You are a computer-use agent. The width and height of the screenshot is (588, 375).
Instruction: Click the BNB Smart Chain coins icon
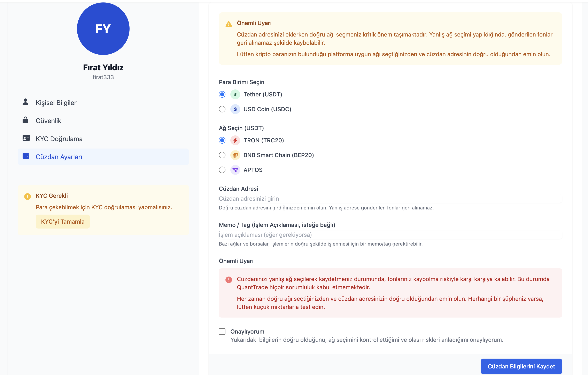(x=235, y=155)
